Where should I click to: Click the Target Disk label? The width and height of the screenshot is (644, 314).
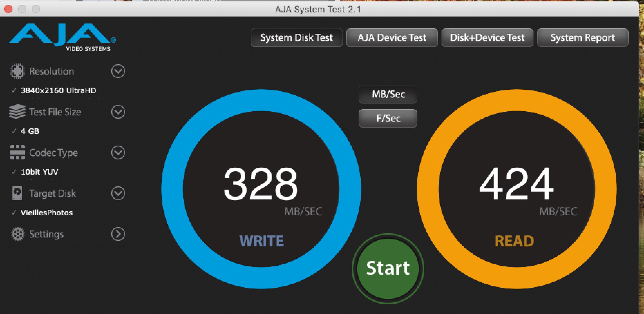[53, 194]
